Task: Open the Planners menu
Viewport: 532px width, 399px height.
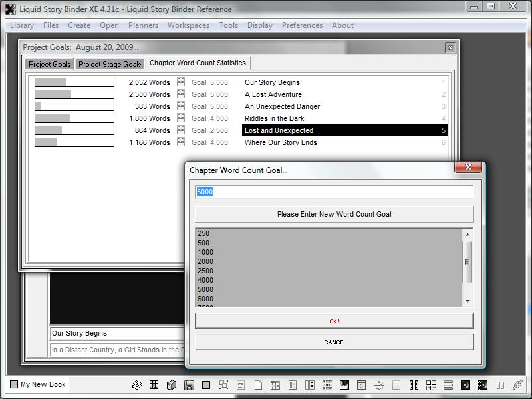Action: coord(143,25)
